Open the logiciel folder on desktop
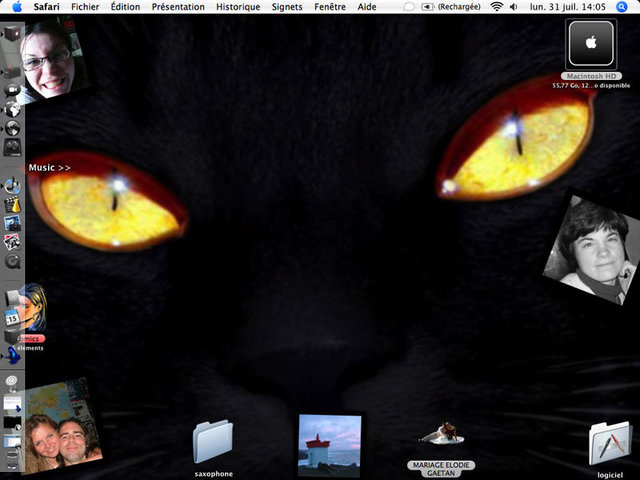The image size is (640, 480). click(610, 443)
